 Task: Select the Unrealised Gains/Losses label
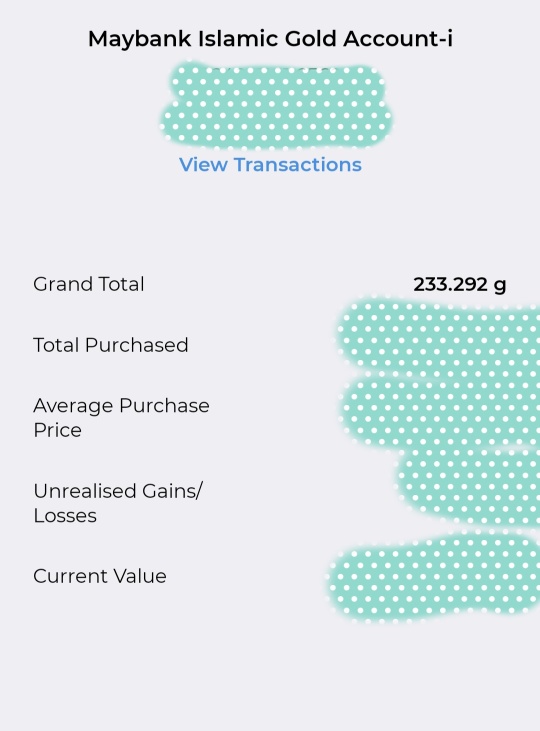(118, 503)
